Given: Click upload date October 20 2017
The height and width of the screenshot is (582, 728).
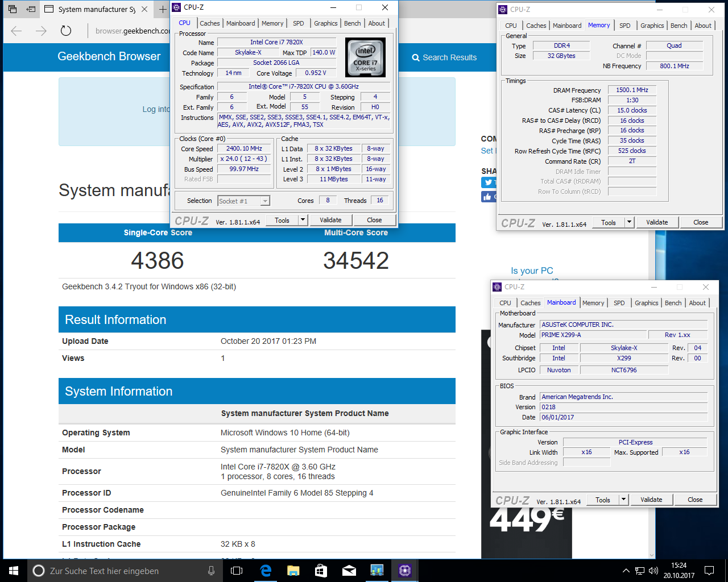Looking at the screenshot, I should click(268, 341).
